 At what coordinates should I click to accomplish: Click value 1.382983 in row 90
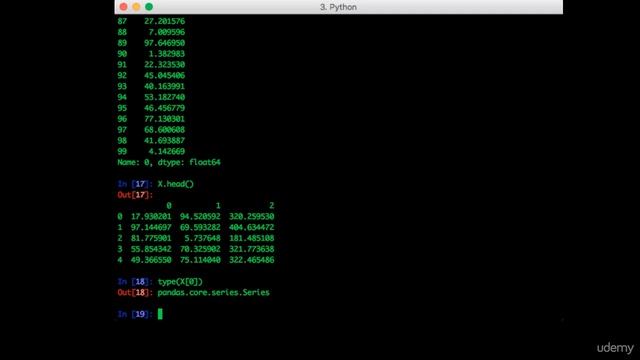pyautogui.click(x=167, y=53)
